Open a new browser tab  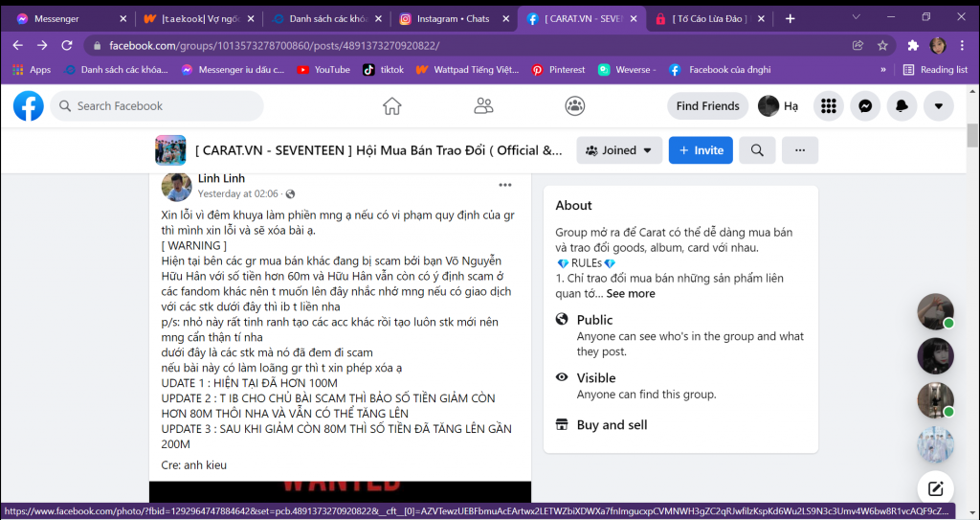coord(790,19)
